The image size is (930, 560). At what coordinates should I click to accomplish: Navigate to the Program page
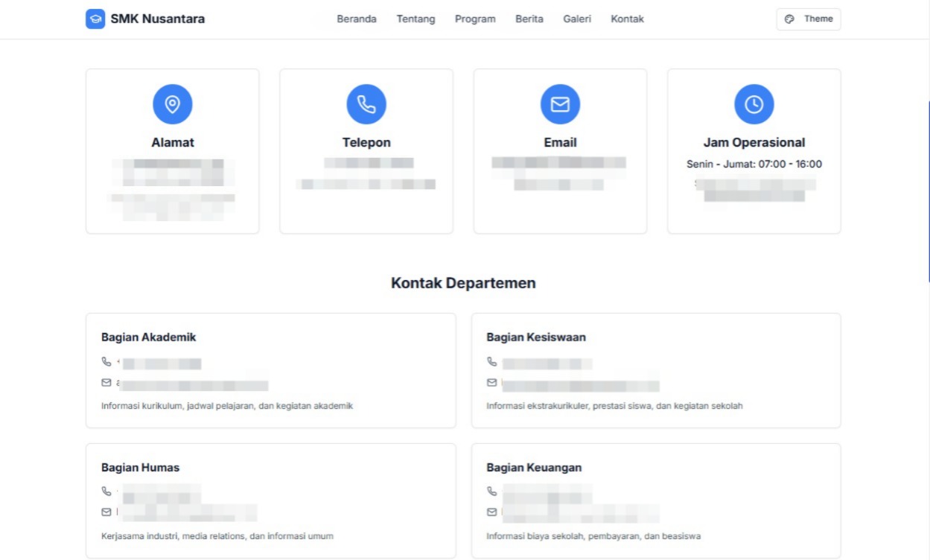pos(475,19)
